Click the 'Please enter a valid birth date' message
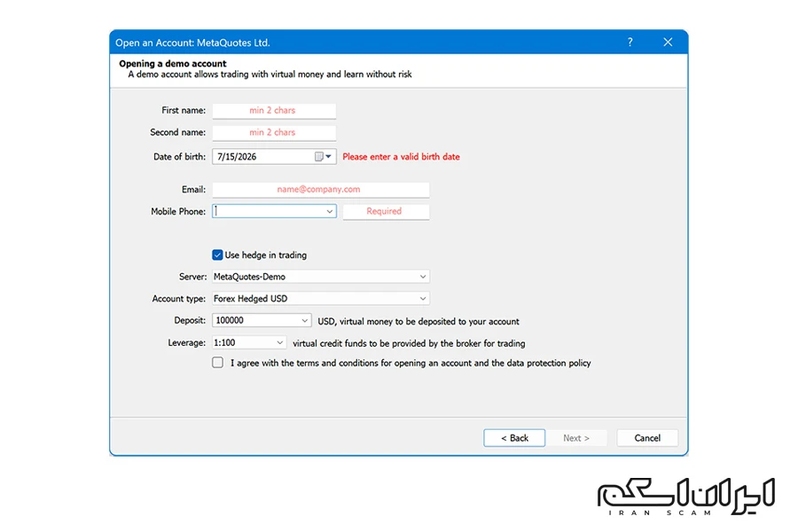 coord(401,157)
